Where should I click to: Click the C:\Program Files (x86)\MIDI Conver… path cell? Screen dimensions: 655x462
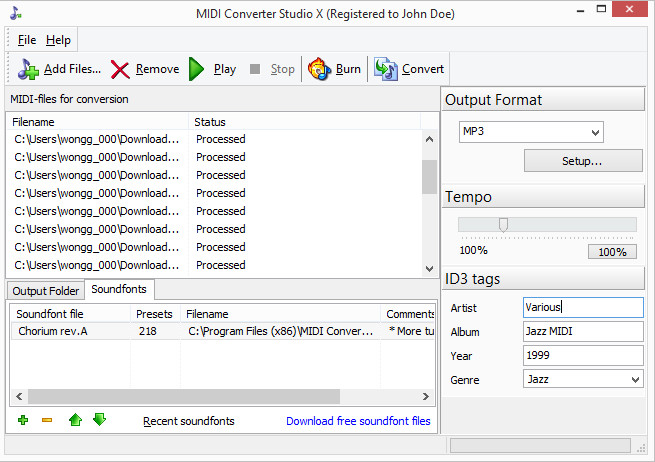click(280, 331)
